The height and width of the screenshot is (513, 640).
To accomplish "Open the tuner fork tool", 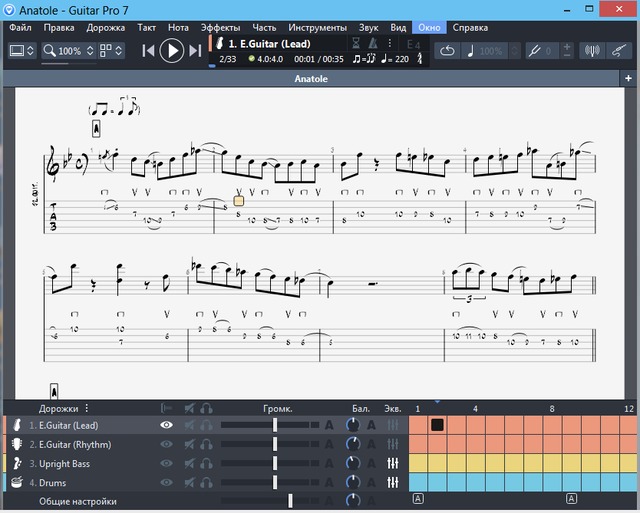I will (535, 50).
